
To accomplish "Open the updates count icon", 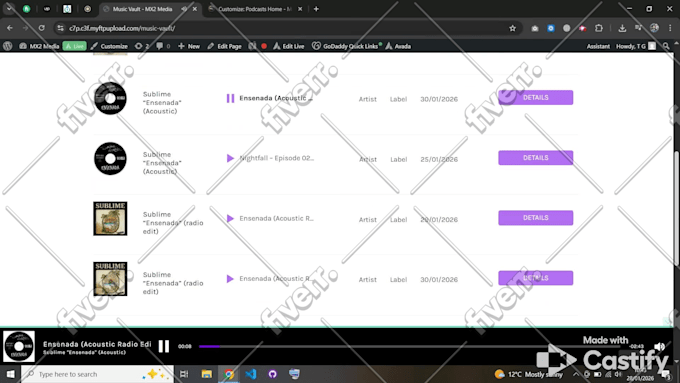I will [142, 46].
